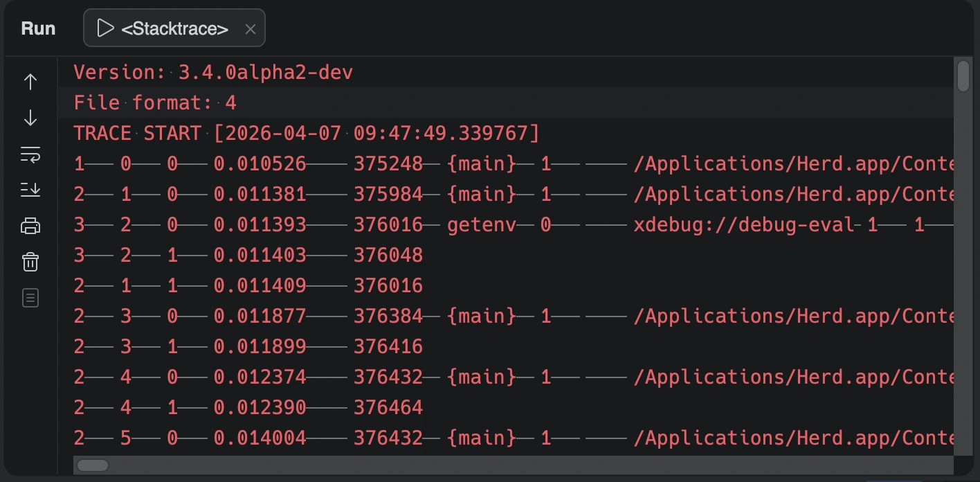Toggle soft-wrap in the console
The height and width of the screenshot is (482, 980).
[x=30, y=154]
